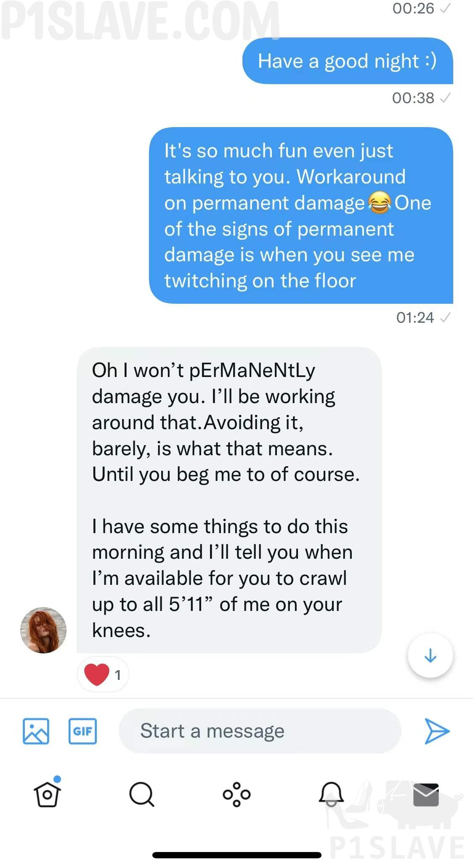Tap the gray received message bubble

[229, 500]
